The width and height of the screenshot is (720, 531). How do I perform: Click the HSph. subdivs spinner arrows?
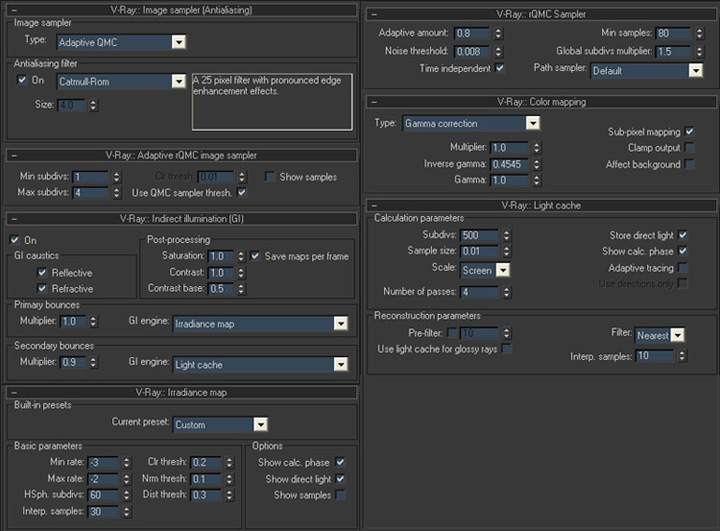click(x=125, y=495)
